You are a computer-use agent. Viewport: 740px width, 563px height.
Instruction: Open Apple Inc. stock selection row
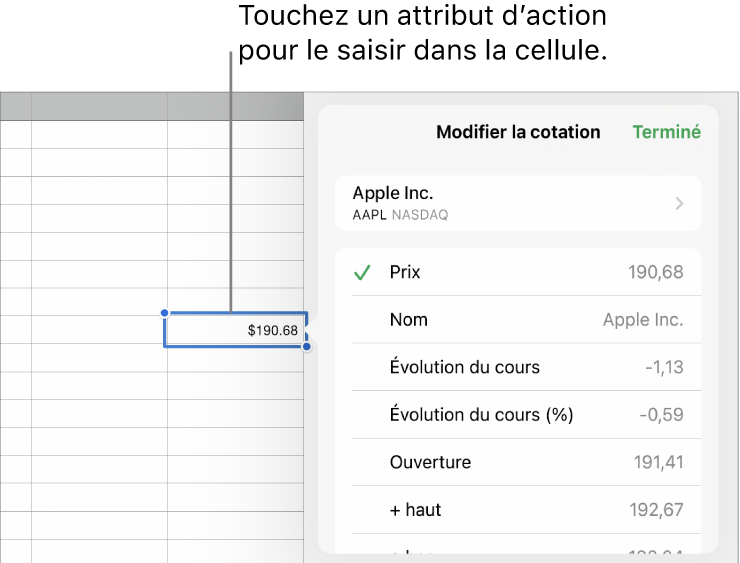(518, 203)
